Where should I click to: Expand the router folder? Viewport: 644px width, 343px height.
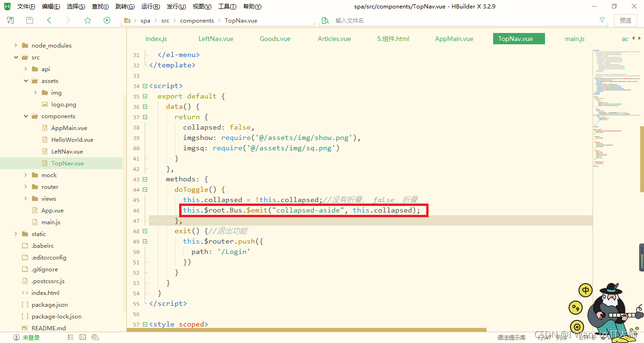(x=26, y=187)
